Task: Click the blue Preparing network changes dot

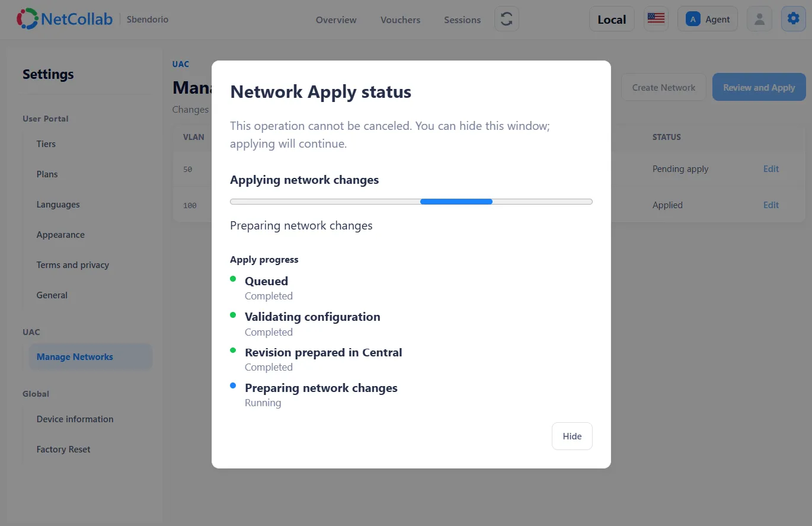Action: [233, 386]
